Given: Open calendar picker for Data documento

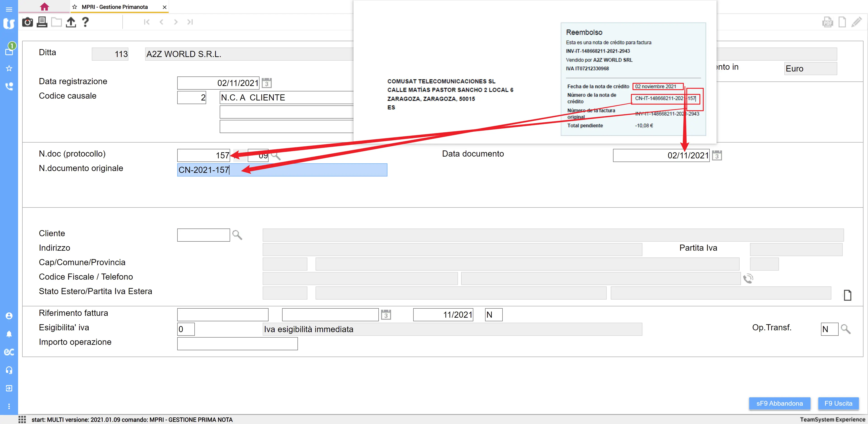Looking at the screenshot, I should pyautogui.click(x=717, y=155).
